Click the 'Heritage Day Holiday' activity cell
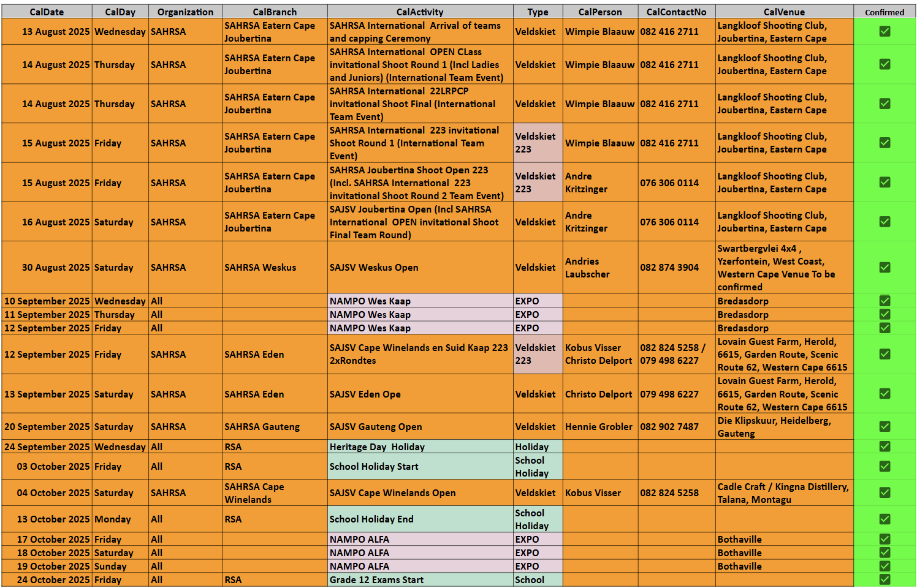Viewport: 917px width, 588px height. (x=420, y=447)
